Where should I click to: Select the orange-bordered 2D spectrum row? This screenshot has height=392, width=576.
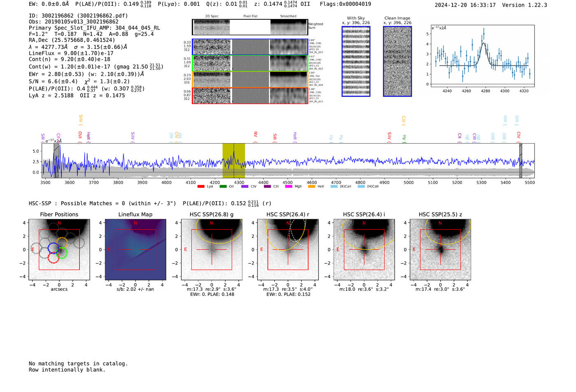coord(250,79)
